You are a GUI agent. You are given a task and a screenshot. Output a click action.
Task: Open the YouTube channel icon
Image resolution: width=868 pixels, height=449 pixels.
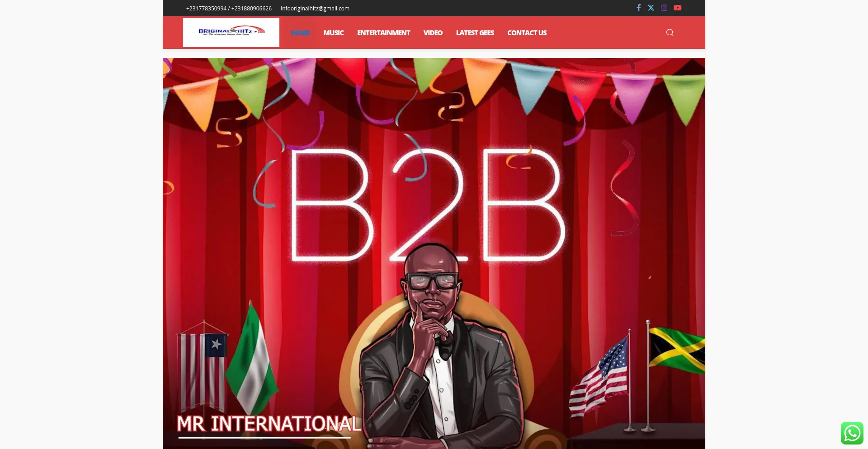coord(677,8)
